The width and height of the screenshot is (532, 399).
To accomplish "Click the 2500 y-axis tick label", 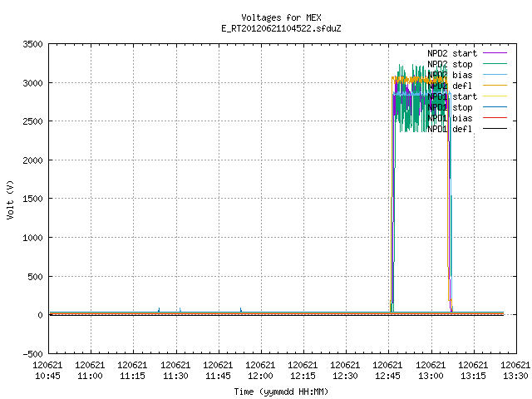I will coord(32,121).
